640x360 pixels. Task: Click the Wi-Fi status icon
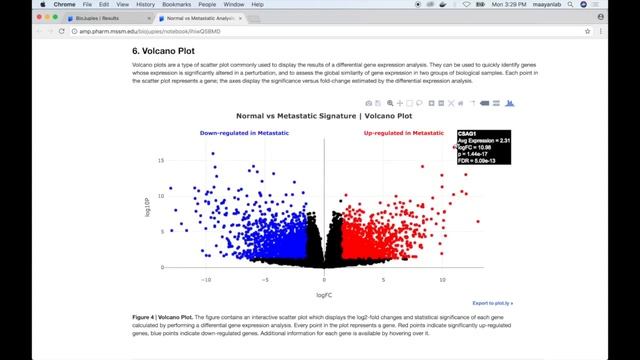467,4
